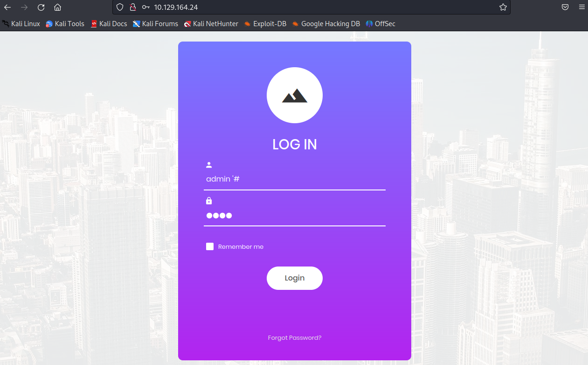Click the insecure connection padlock icon
The image size is (588, 365).
pos(132,7)
